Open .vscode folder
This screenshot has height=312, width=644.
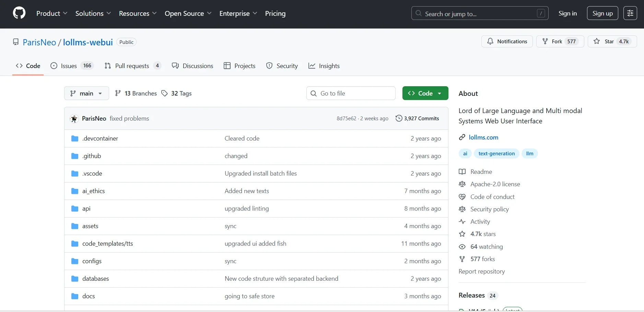(92, 174)
